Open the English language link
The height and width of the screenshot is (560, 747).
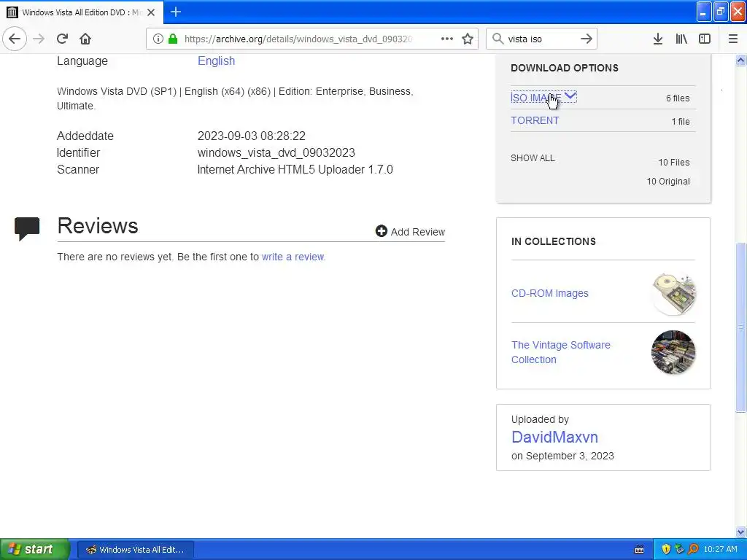click(x=216, y=61)
